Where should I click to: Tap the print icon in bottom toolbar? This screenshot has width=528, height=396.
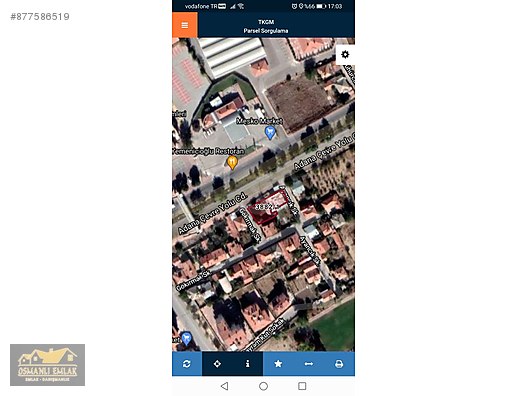[x=339, y=364]
